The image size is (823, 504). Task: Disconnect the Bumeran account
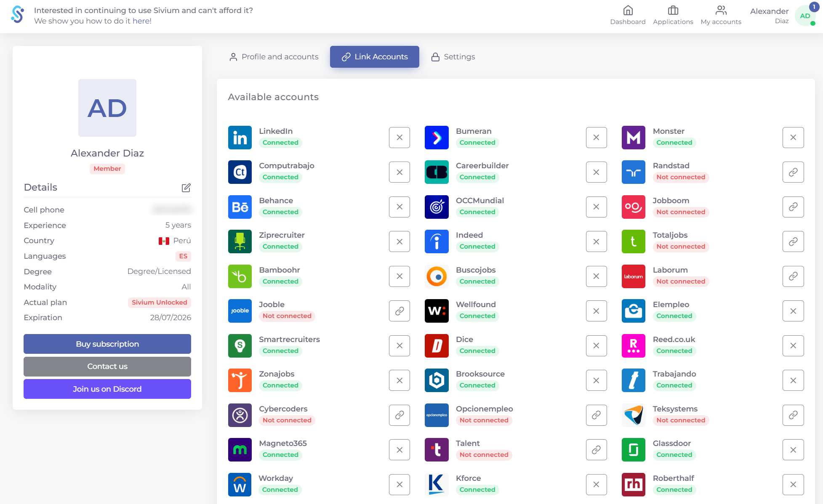point(597,138)
